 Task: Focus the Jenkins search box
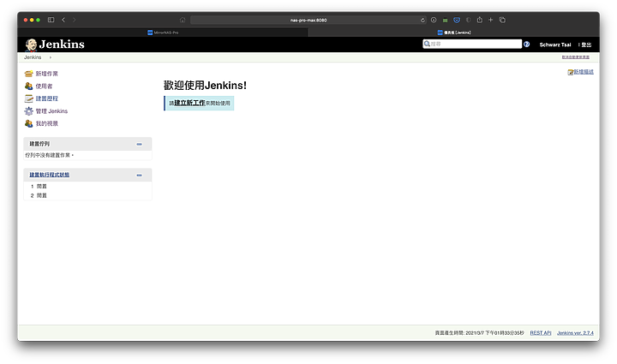(x=472, y=44)
